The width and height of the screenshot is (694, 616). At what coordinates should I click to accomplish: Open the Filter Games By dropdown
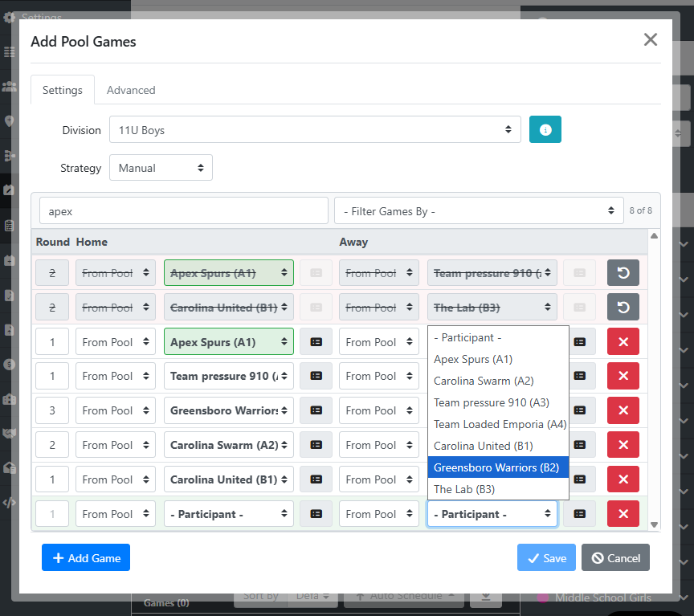coord(479,211)
